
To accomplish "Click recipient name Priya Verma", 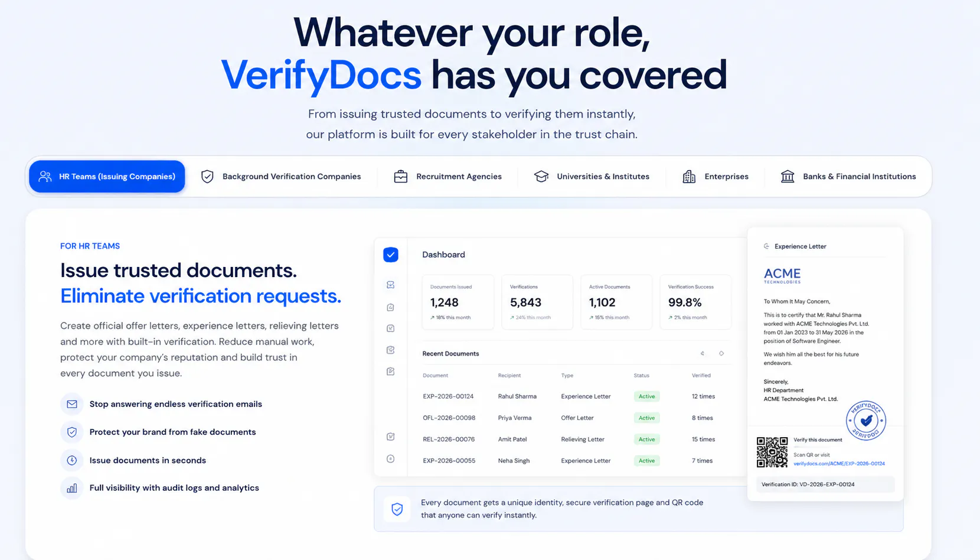I will pyautogui.click(x=515, y=418).
